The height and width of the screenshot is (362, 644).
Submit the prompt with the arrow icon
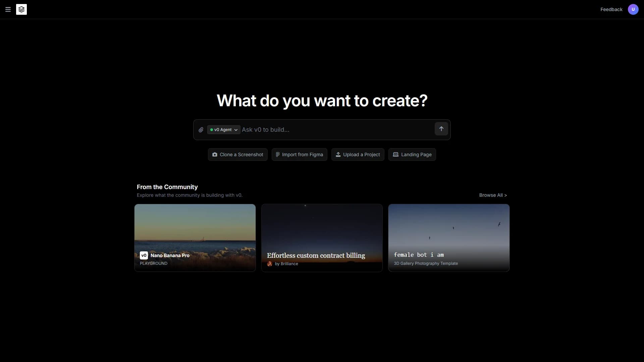tap(441, 129)
